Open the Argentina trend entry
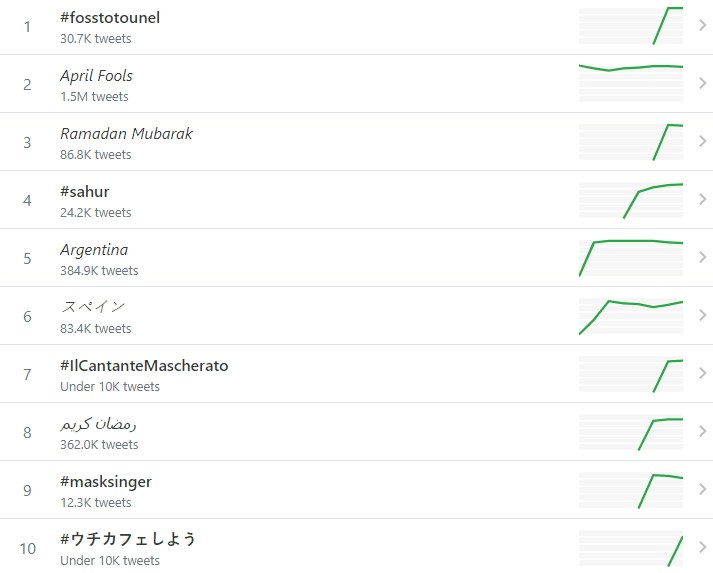The image size is (713, 573). [x=94, y=250]
